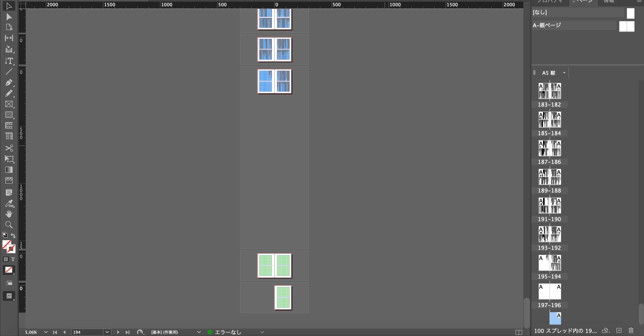Select the Pen tool
Image resolution: width=644 pixels, height=336 pixels.
point(9,83)
